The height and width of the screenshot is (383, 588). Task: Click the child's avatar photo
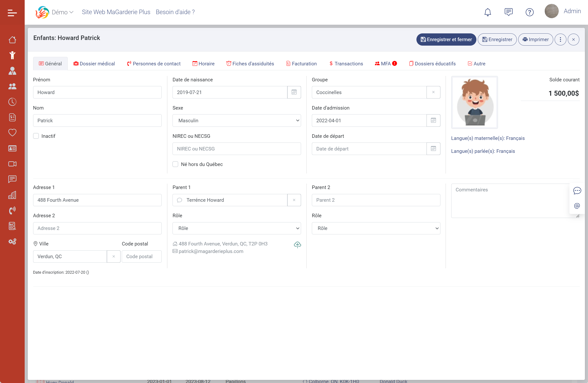474,102
